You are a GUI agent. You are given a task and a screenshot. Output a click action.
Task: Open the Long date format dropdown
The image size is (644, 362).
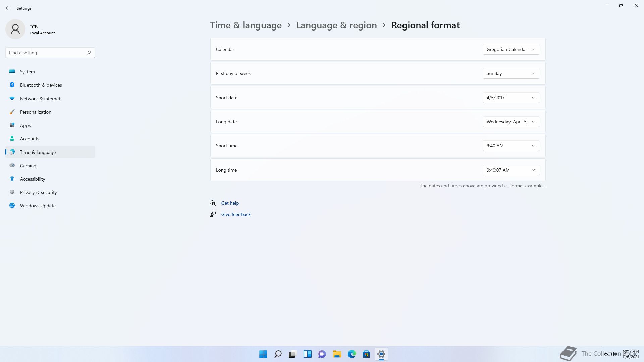[x=511, y=122]
